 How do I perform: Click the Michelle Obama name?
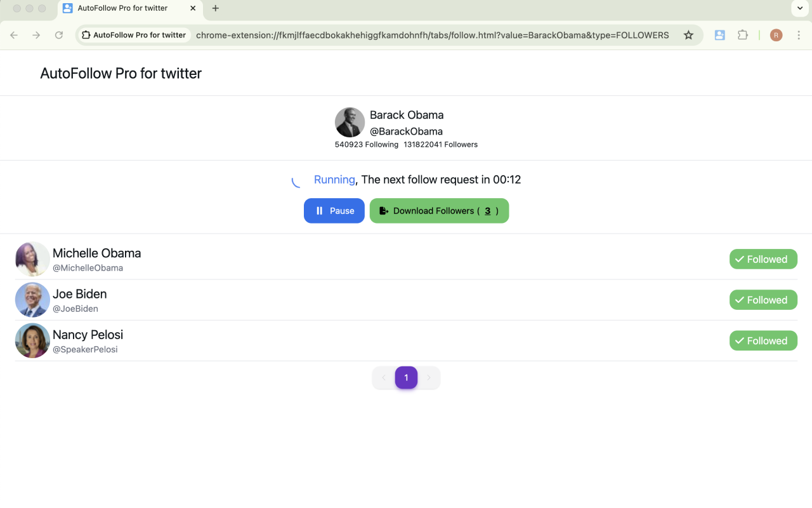[96, 253]
